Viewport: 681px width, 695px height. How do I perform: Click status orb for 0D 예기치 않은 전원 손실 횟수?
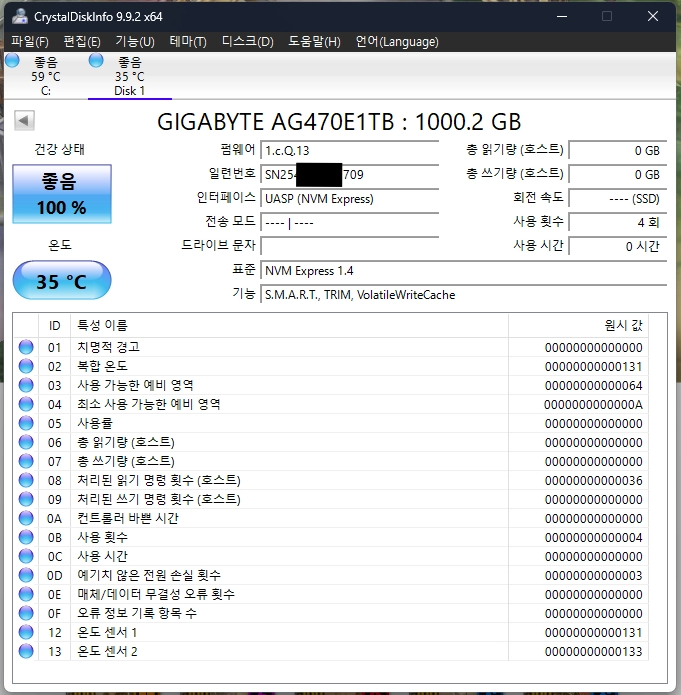[x=26, y=575]
